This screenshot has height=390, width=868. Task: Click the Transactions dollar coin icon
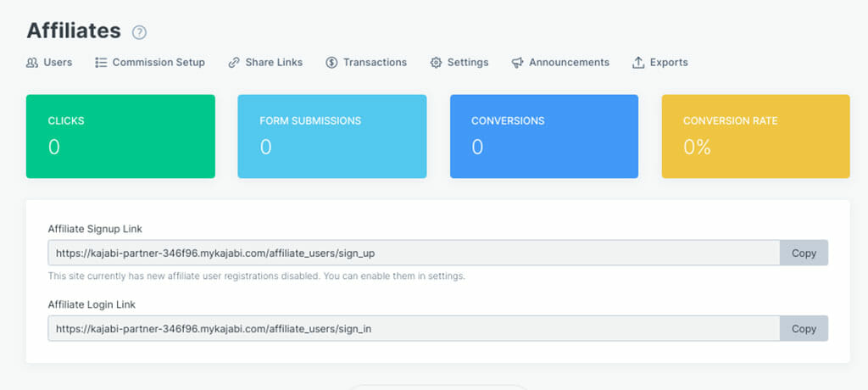tap(331, 63)
